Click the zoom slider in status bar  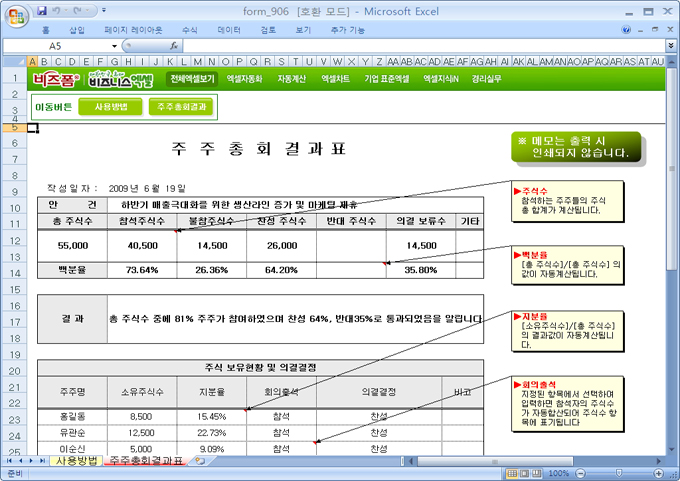[x=618, y=473]
